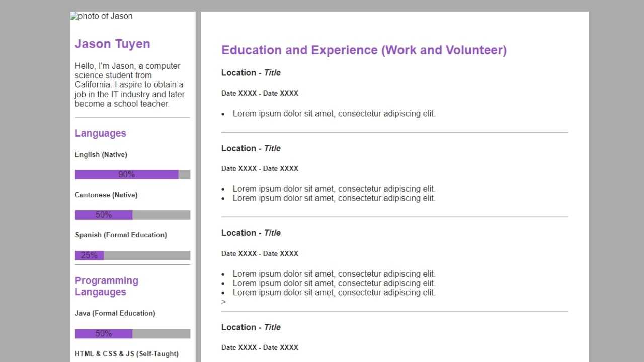Click the Spanish (Formal Education) label
This screenshot has height=362, width=644.
coord(121,235)
